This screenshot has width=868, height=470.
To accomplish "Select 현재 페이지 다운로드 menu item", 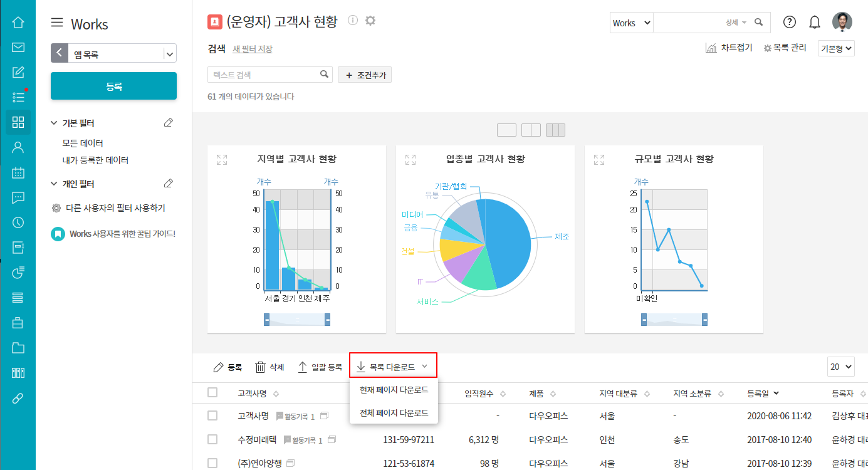I will 394,390.
